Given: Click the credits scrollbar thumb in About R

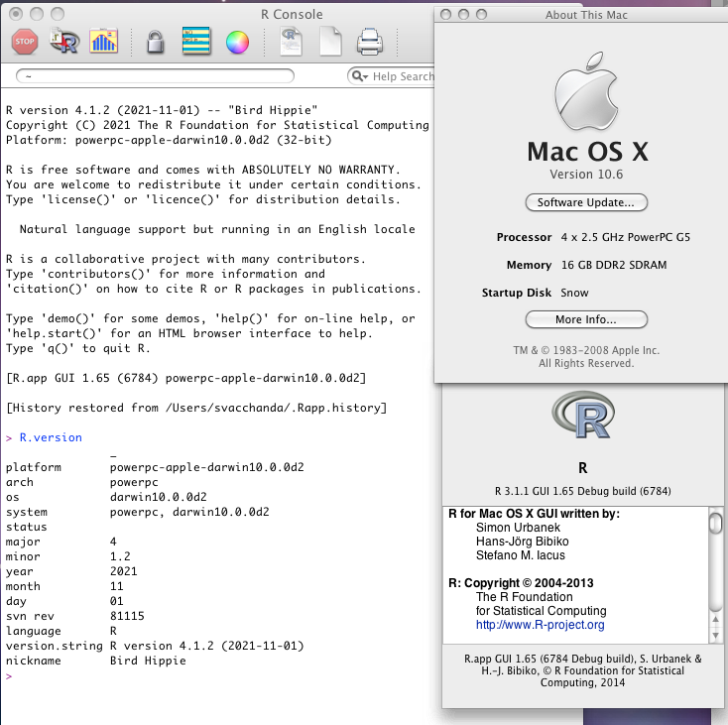Looking at the screenshot, I should pos(716,522).
